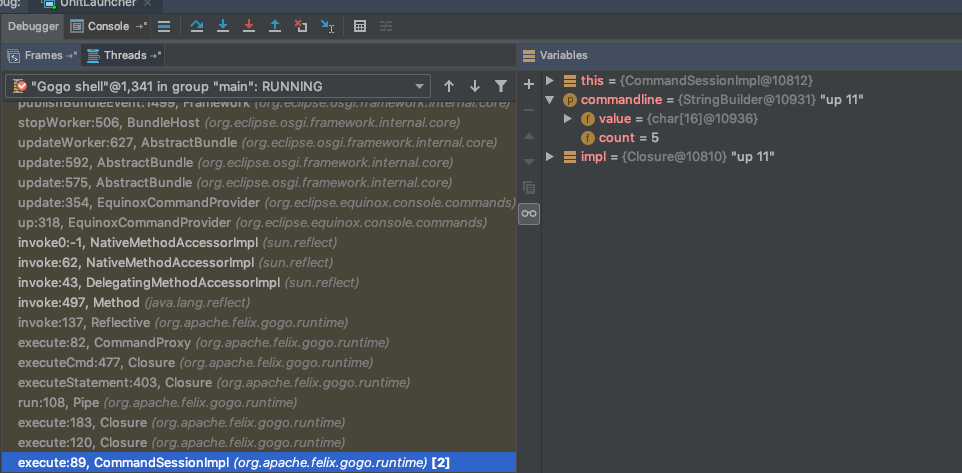962x473 pixels.
Task: Click the Drop Frame icon
Action: [x=301, y=27]
